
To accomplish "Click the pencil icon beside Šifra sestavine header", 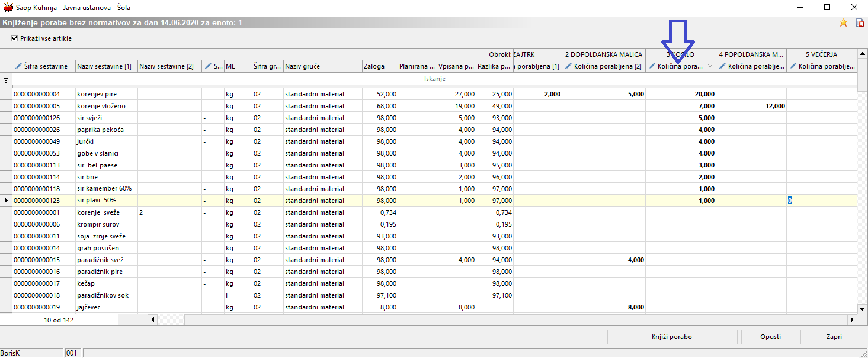I will click(x=18, y=66).
